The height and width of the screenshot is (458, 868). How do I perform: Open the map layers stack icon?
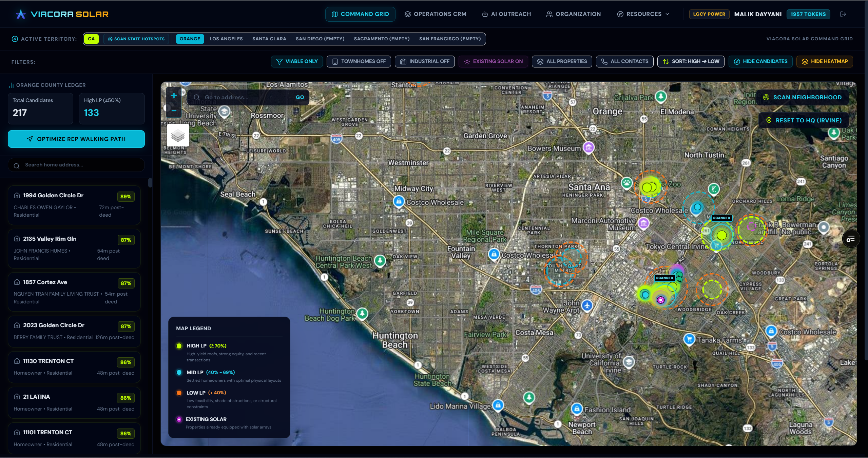[x=178, y=136]
